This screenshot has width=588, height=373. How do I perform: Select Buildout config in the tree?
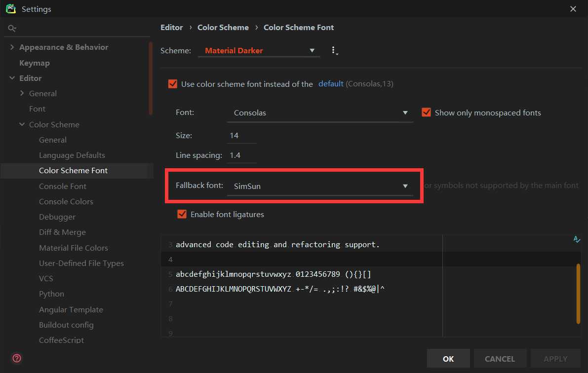66,325
